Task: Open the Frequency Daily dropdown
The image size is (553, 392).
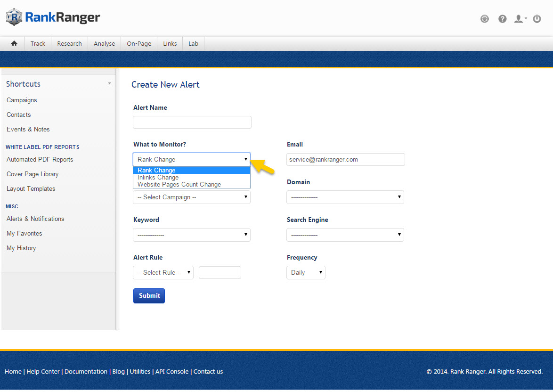Action: click(x=306, y=272)
